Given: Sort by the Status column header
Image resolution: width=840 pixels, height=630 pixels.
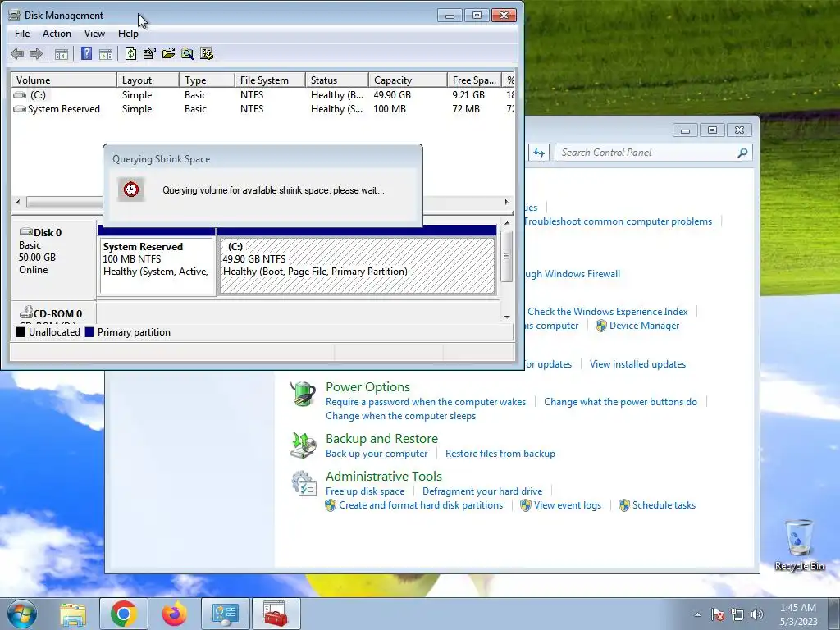Looking at the screenshot, I should click(337, 80).
